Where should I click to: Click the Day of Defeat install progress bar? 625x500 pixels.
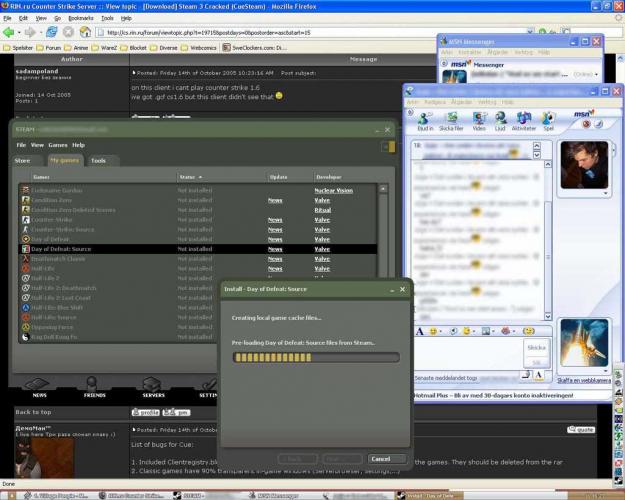click(315, 356)
